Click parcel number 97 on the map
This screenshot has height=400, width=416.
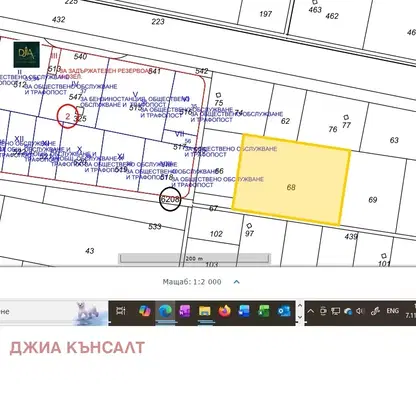tap(249, 234)
